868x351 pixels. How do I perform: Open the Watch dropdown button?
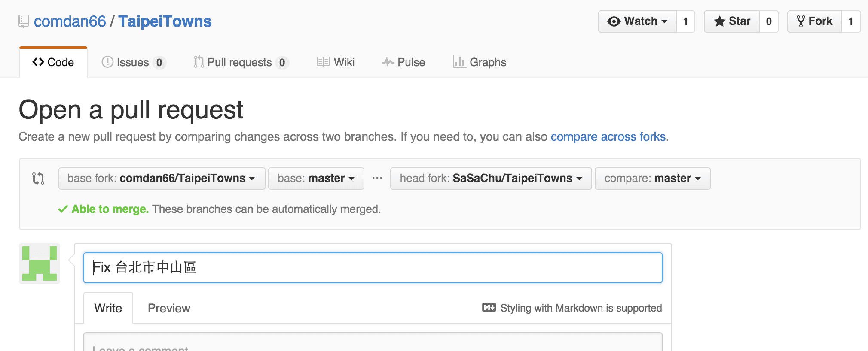click(638, 21)
